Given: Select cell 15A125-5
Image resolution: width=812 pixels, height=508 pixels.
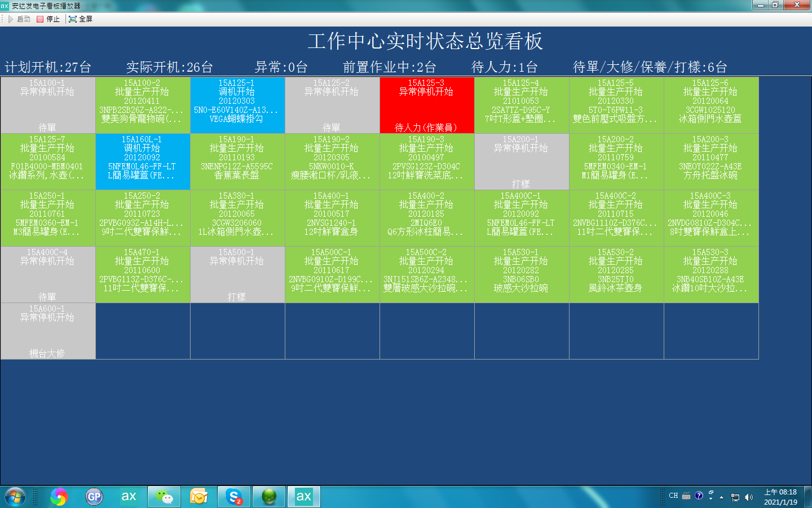Looking at the screenshot, I should [616, 105].
